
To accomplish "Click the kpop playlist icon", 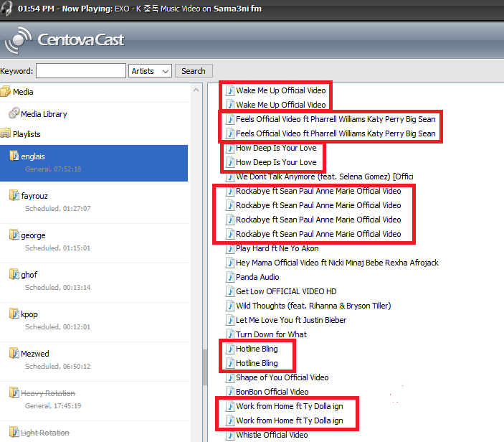I will [x=14, y=314].
